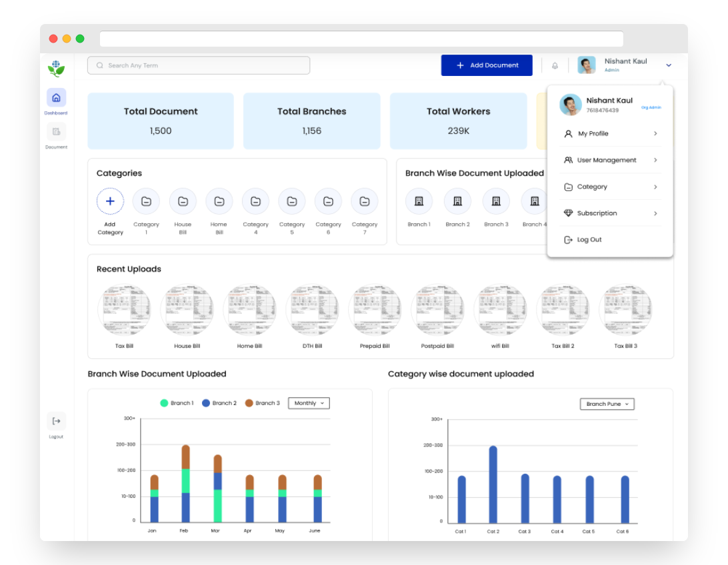This screenshot has height=565, width=728.
Task: Expand the Monthly period dropdown
Action: (309, 403)
